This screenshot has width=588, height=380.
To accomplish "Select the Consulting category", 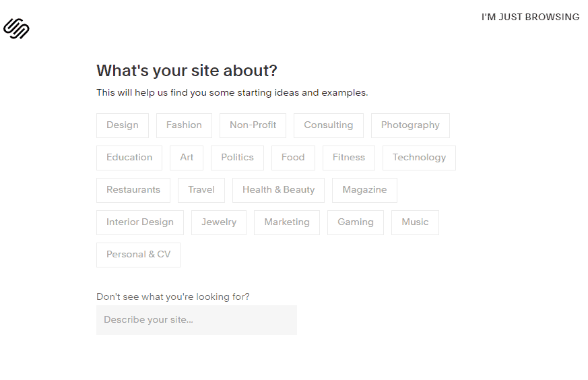I will [x=329, y=125].
